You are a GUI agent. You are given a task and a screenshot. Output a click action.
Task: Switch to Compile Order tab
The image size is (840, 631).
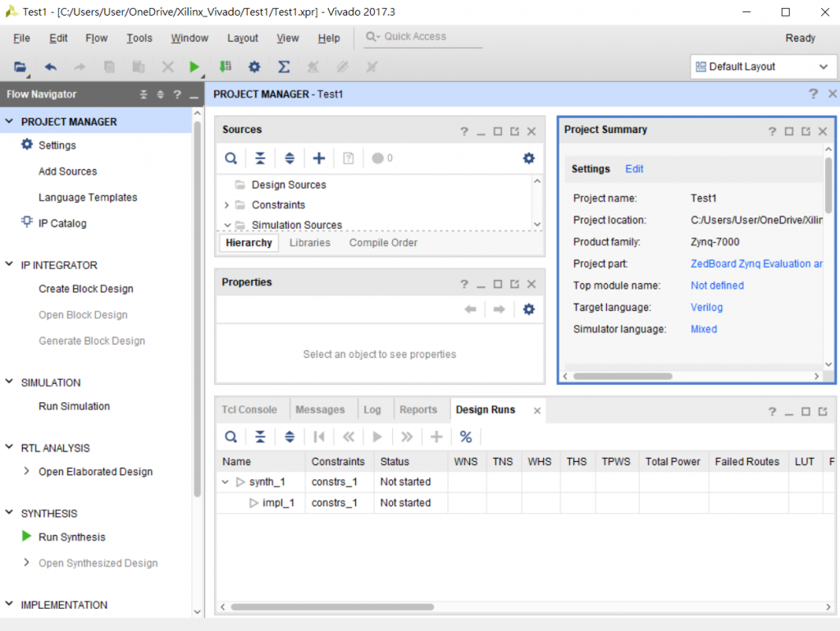coord(383,243)
